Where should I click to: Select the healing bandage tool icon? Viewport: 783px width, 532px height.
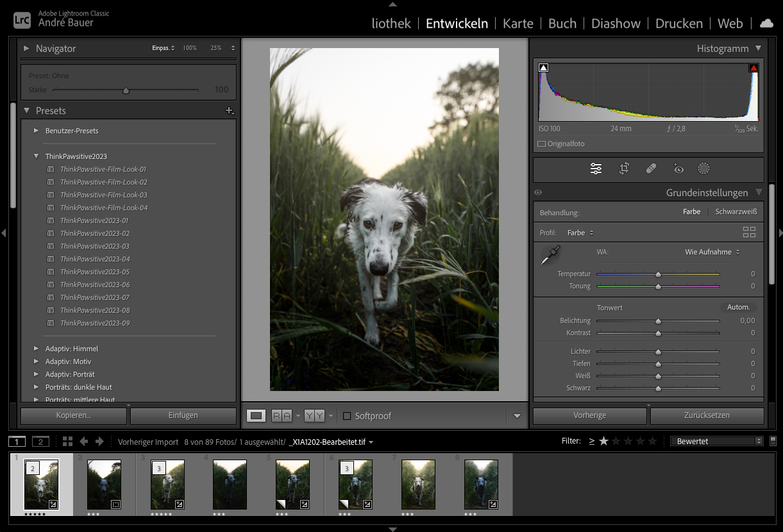651,169
